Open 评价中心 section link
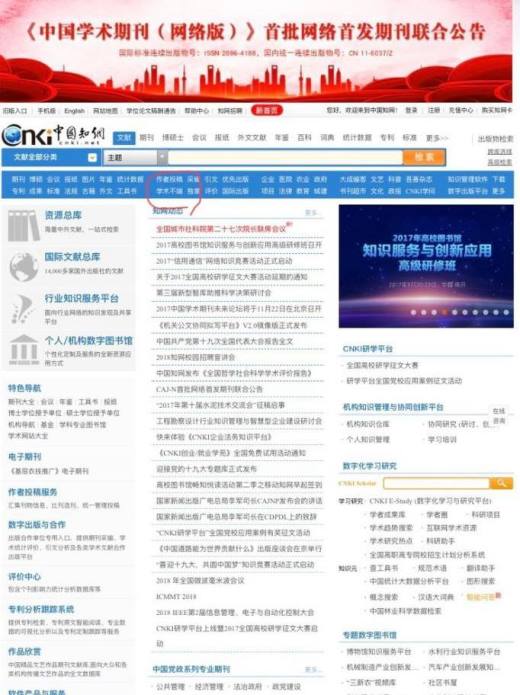This screenshot has height=695, width=520. tap(24, 577)
